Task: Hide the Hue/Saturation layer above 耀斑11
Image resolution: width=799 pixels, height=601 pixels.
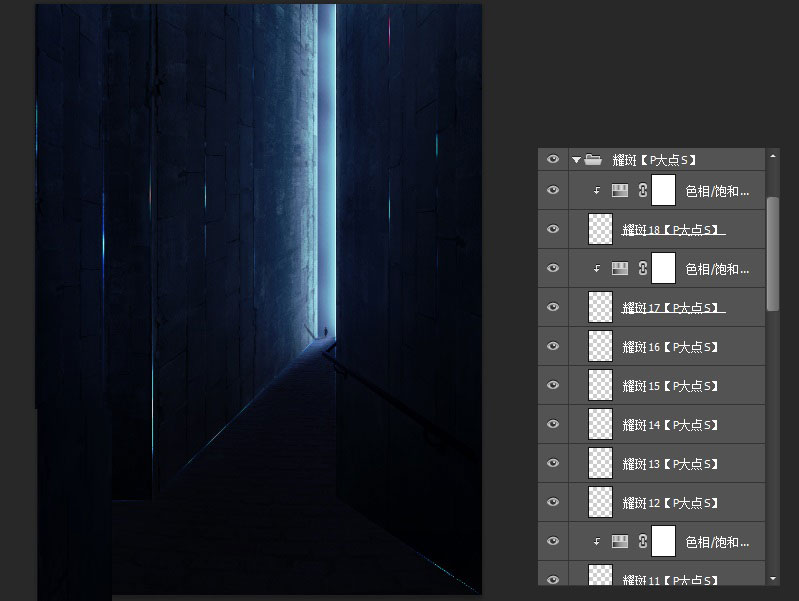Action: tap(553, 541)
